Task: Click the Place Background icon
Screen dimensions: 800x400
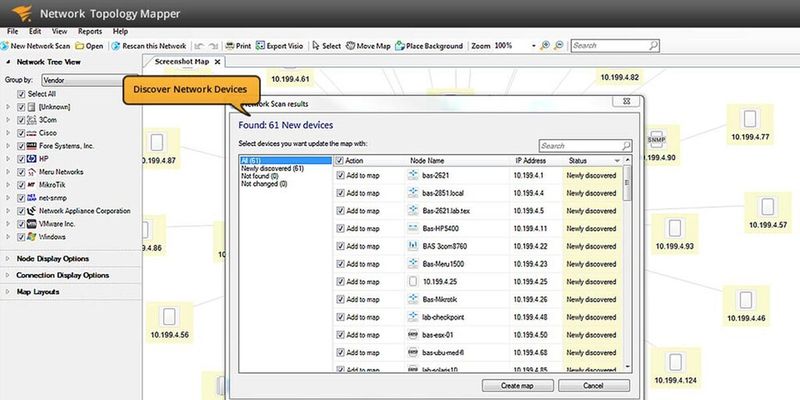Action: click(400, 46)
